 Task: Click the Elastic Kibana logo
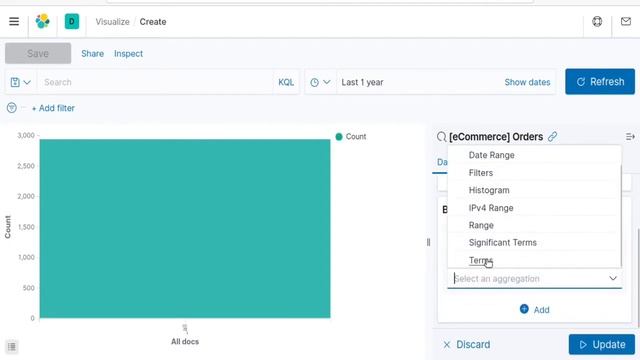click(42, 21)
